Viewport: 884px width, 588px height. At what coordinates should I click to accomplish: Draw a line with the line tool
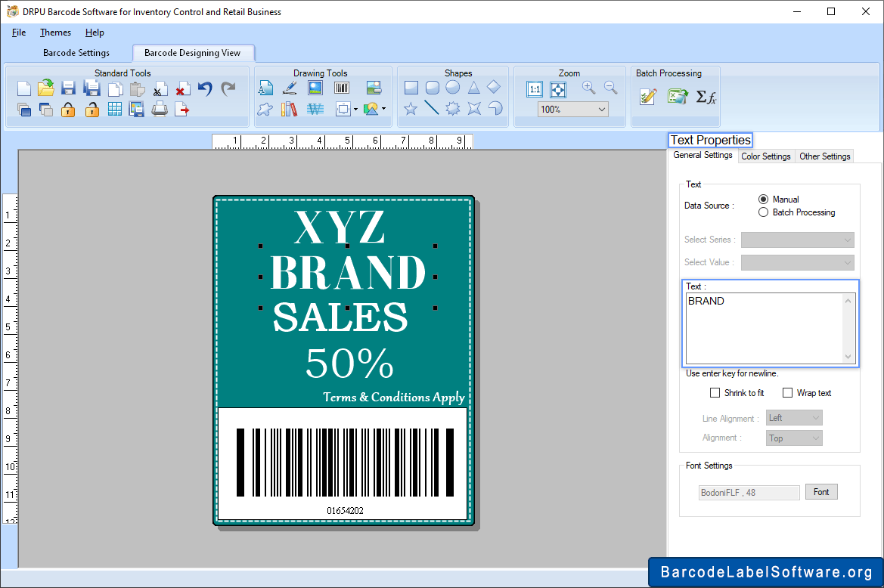point(431,107)
